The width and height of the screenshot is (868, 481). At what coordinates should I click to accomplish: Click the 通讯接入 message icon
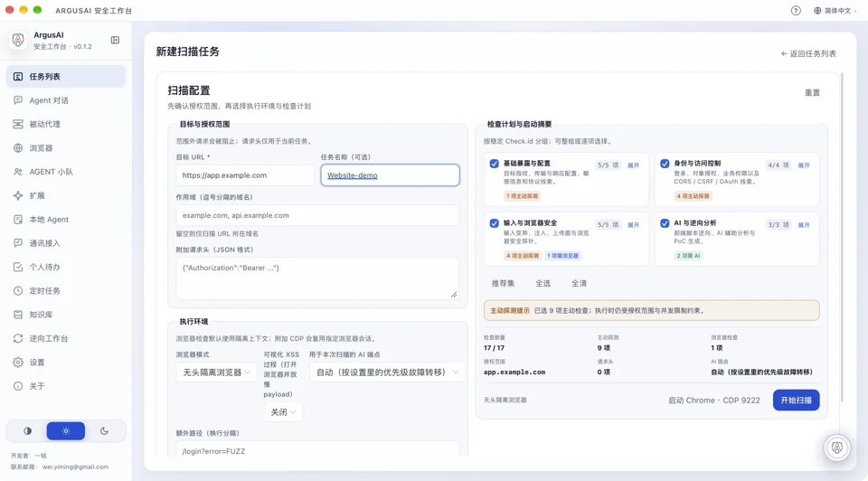pos(18,243)
